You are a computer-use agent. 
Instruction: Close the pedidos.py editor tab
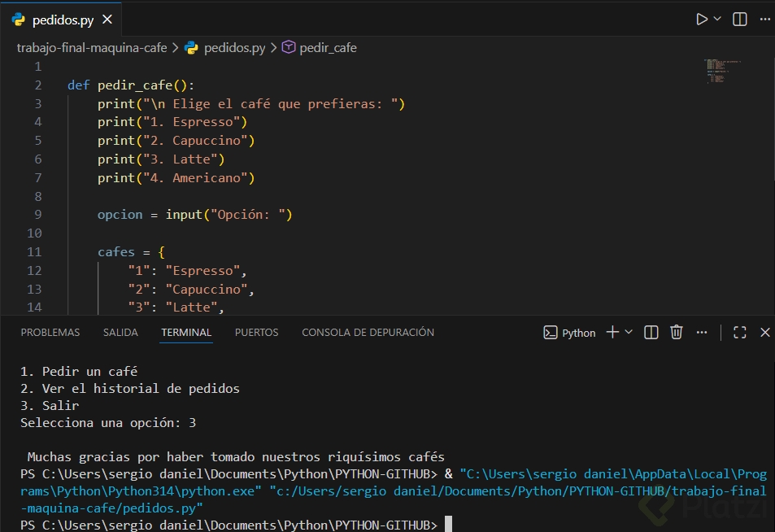[107, 20]
